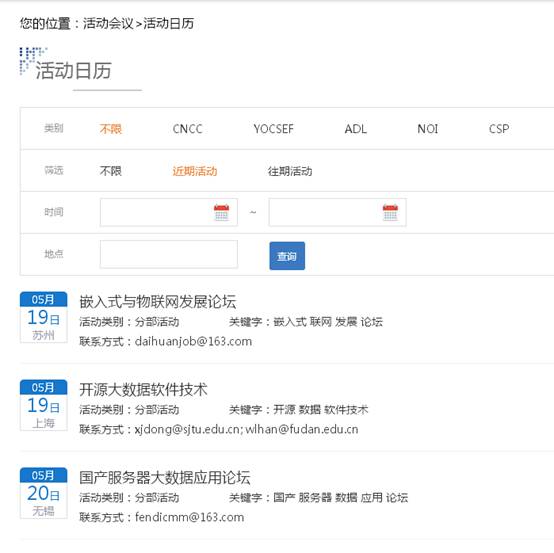
Task: Select the 不限 category filter
Action: click(111, 129)
